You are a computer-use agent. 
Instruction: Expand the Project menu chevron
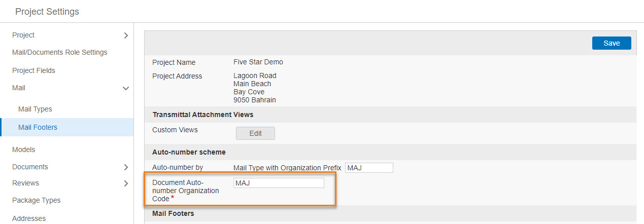point(126,35)
